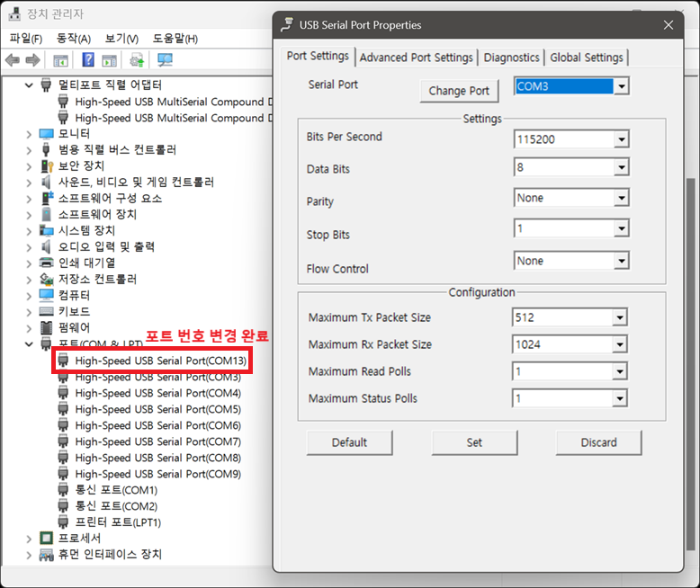Image resolution: width=700 pixels, height=588 pixels.
Task: Expand the 모니터 tree node
Action: 29,134
